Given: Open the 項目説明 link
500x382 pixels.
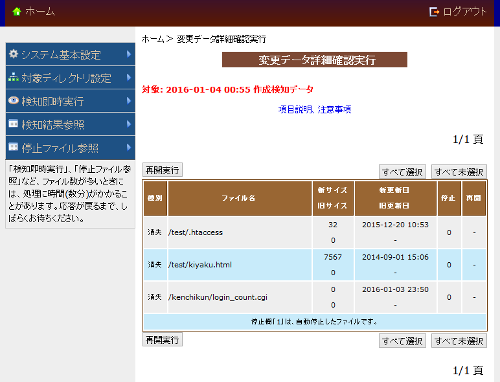Looking at the screenshot, I should [296, 109].
